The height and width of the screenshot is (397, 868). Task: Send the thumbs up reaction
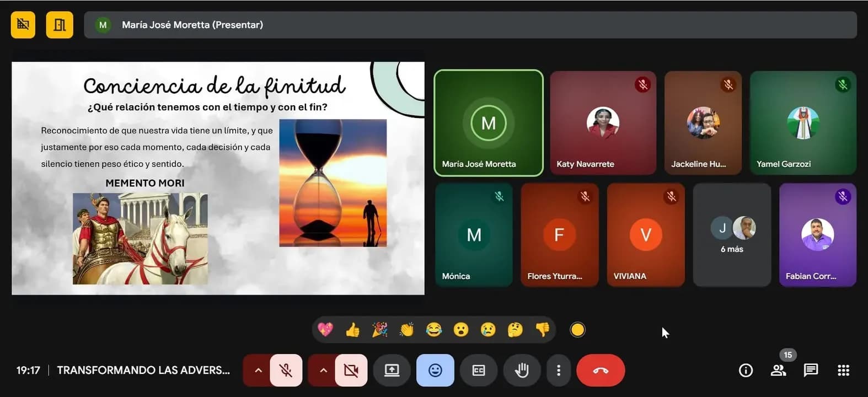click(x=353, y=330)
